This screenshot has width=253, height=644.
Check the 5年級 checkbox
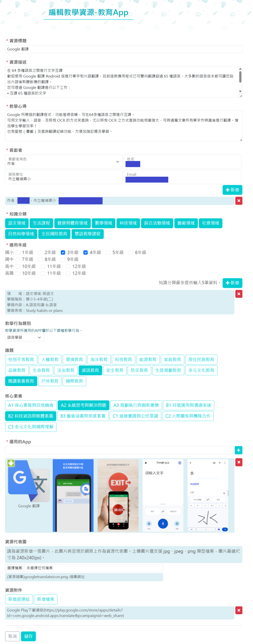tap(108, 253)
